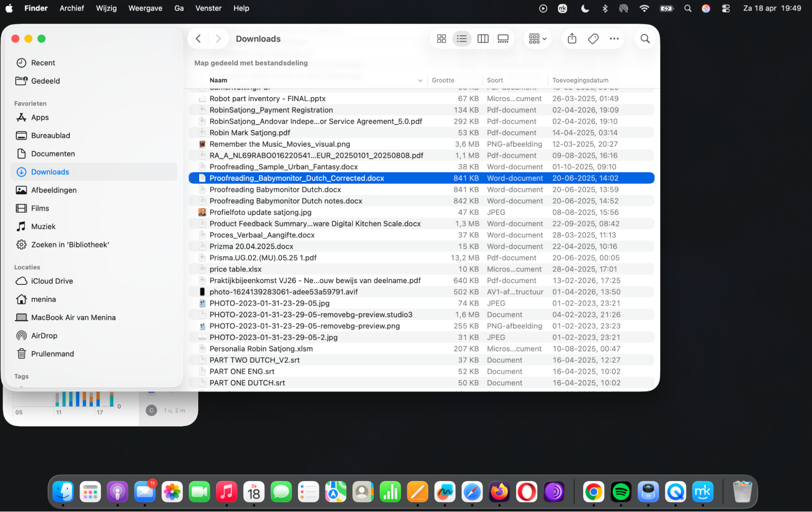This screenshot has height=512, width=812.
Task: Switch to icon grid view
Action: tap(442, 38)
